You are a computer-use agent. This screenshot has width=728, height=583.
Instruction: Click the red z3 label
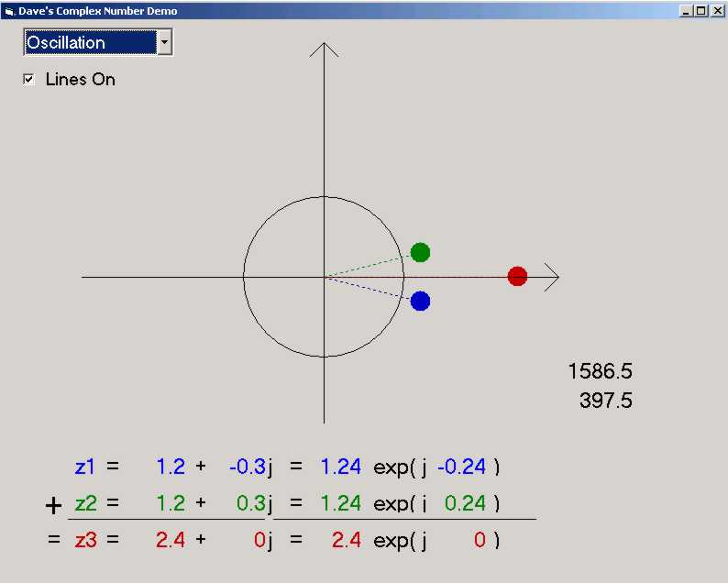coord(85,540)
